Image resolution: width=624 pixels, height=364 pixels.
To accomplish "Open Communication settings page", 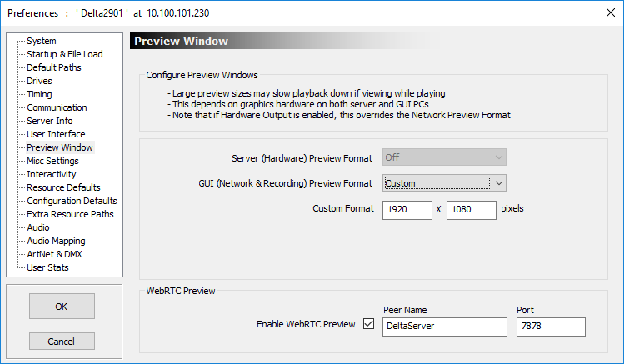I will 57,107.
